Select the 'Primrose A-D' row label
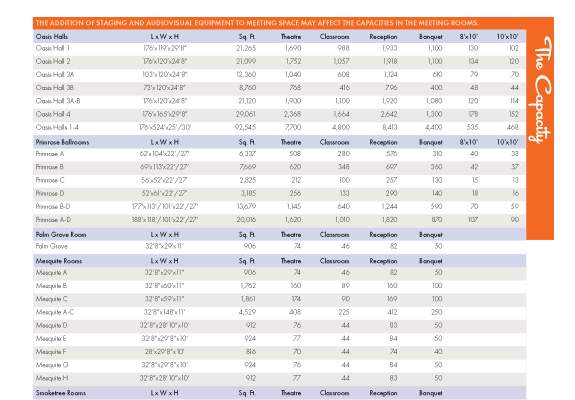Viewport: 575px width, 400px height. (x=54, y=220)
